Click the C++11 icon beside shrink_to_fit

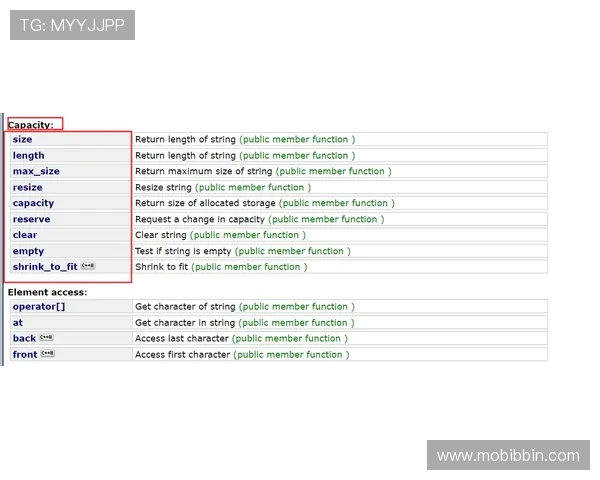pyautogui.click(x=88, y=267)
